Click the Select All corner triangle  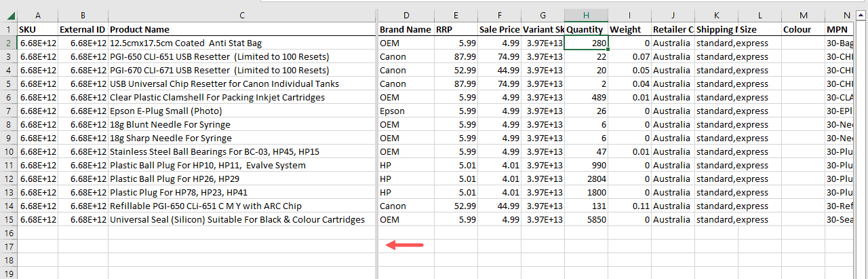click(x=8, y=16)
